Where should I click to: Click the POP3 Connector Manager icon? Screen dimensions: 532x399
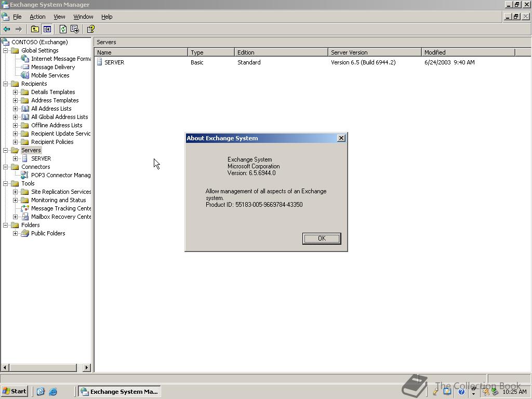(24, 175)
